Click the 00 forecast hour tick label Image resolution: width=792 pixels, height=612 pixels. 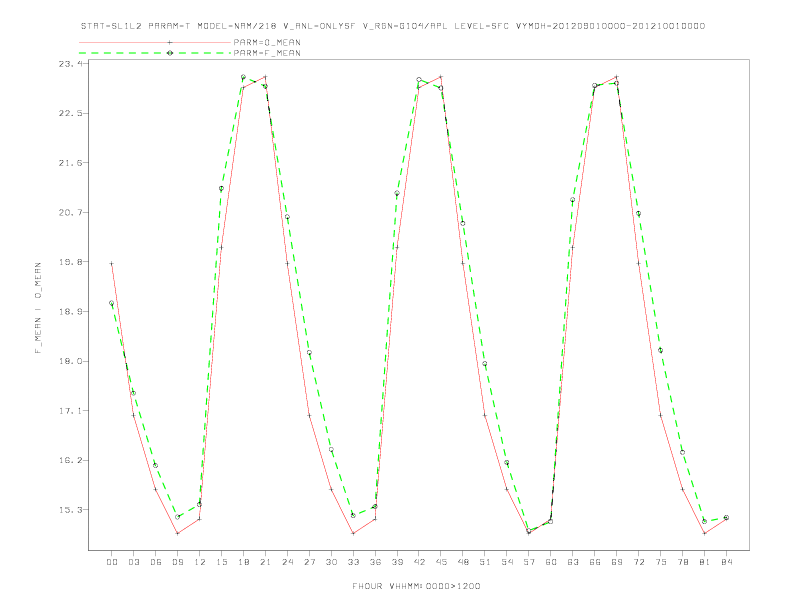click(112, 562)
